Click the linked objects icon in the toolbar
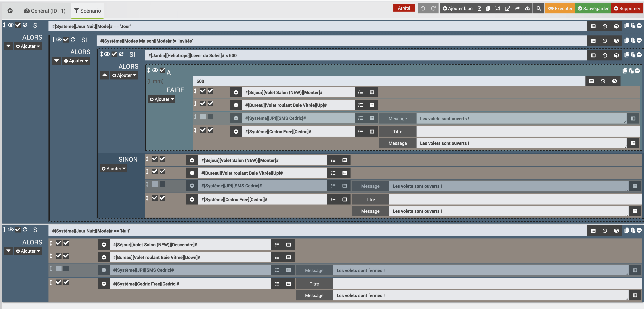The height and width of the screenshot is (309, 644). point(498,9)
